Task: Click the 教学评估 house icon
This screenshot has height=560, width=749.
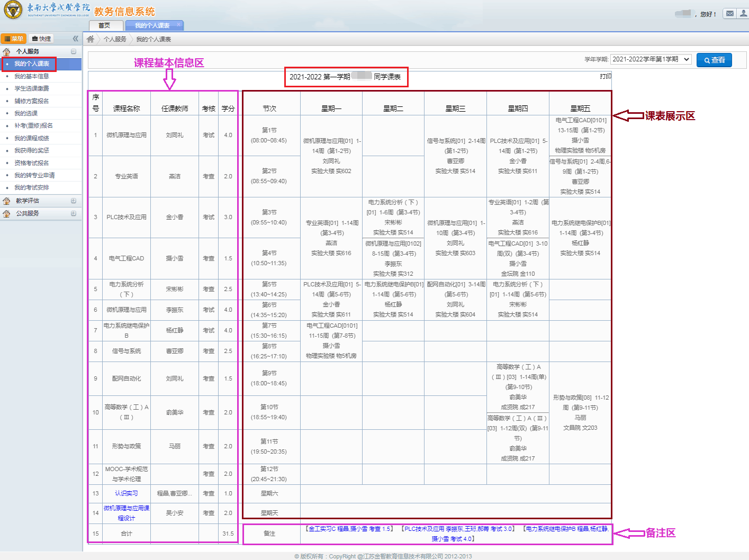Action: [x=7, y=201]
